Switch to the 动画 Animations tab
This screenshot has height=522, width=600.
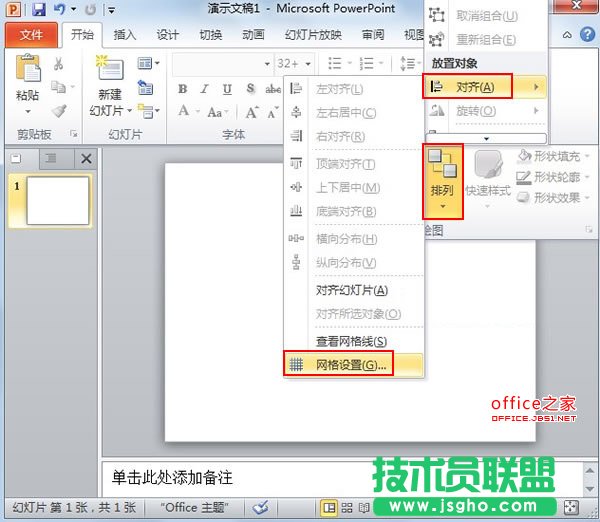pos(253,35)
